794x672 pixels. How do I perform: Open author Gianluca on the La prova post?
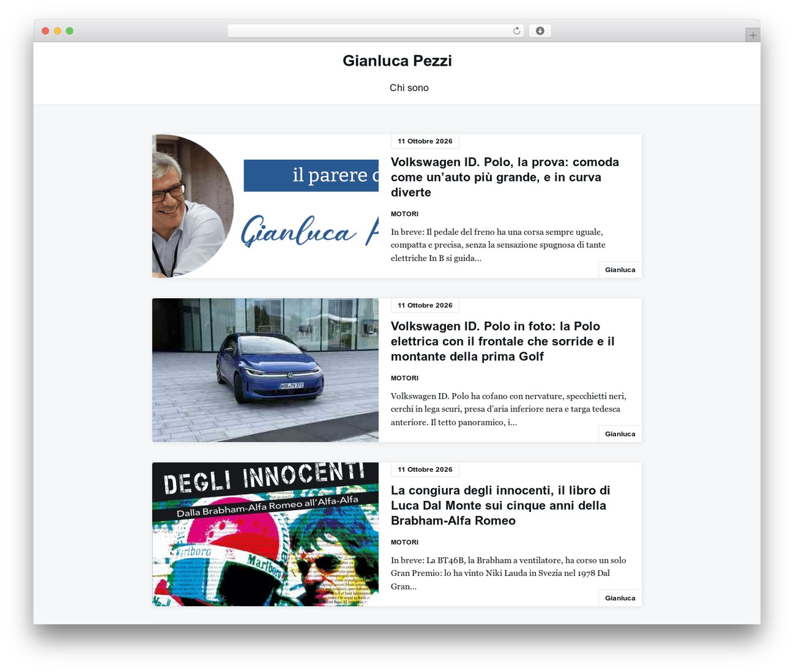[620, 270]
